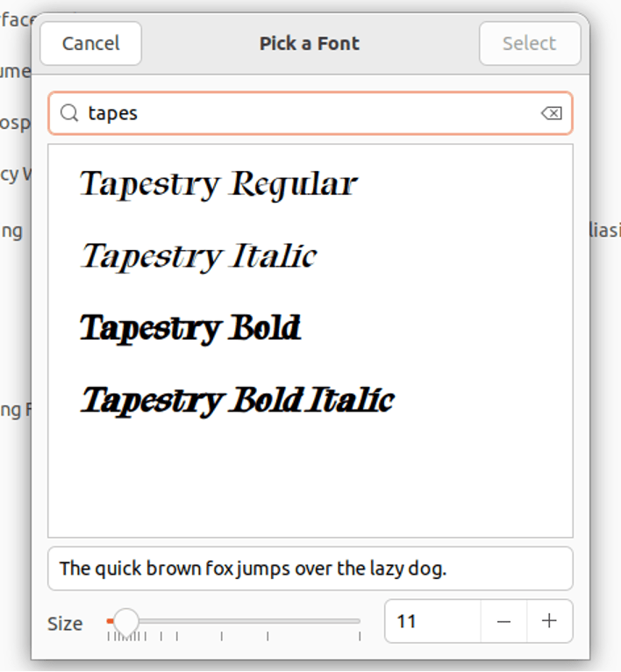The image size is (621, 672).
Task: Click the Select button
Action: [x=530, y=43]
